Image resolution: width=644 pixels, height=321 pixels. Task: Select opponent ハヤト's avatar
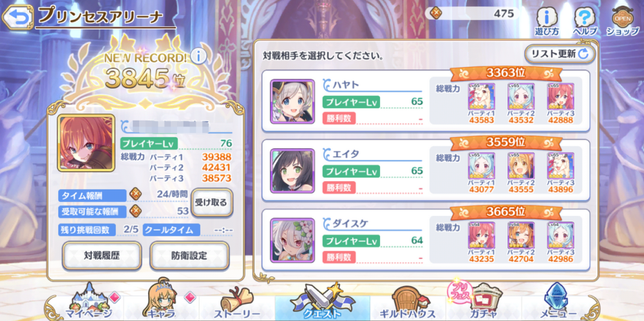coord(292,101)
